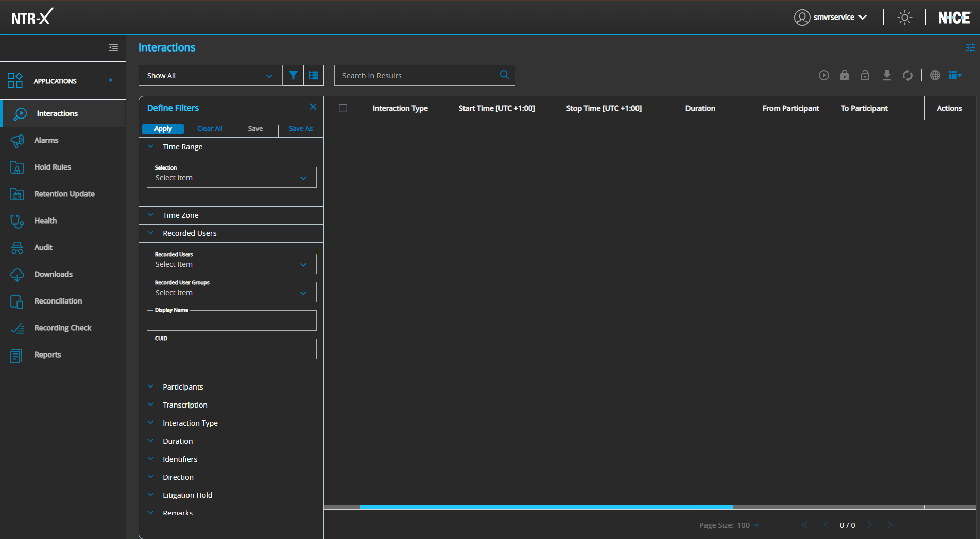Click the Display Name input field

click(x=232, y=321)
